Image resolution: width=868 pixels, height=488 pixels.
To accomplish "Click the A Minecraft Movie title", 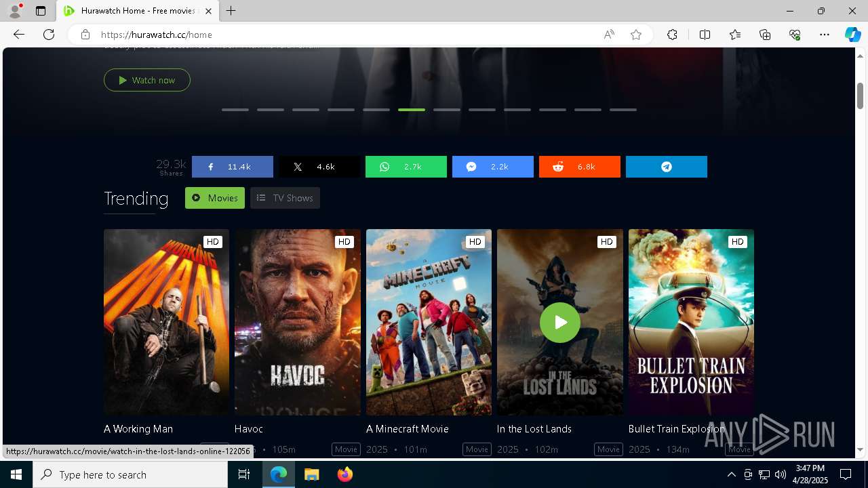I will (408, 429).
